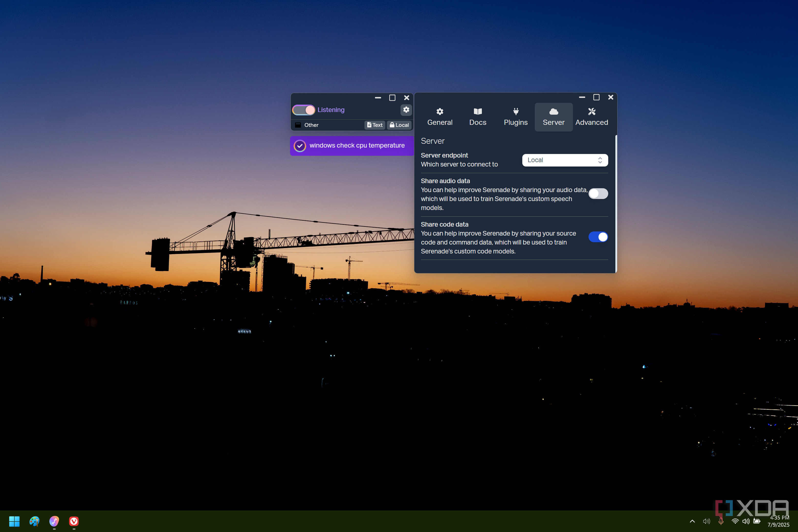This screenshot has height=532, width=798.
Task: Turn off the Listening toggle
Action: [304, 109]
